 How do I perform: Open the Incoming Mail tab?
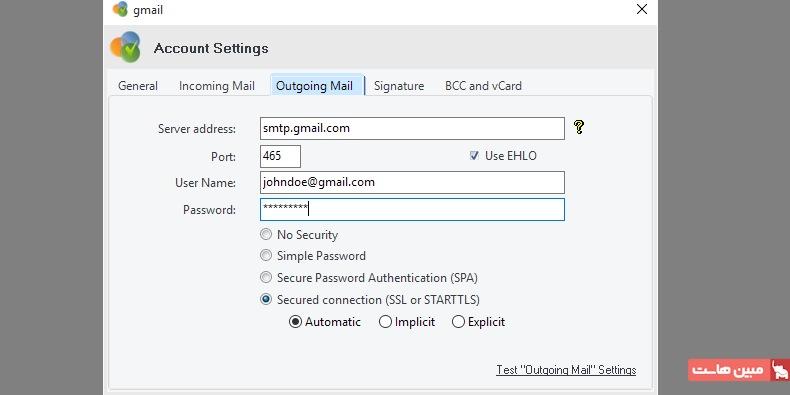217,86
